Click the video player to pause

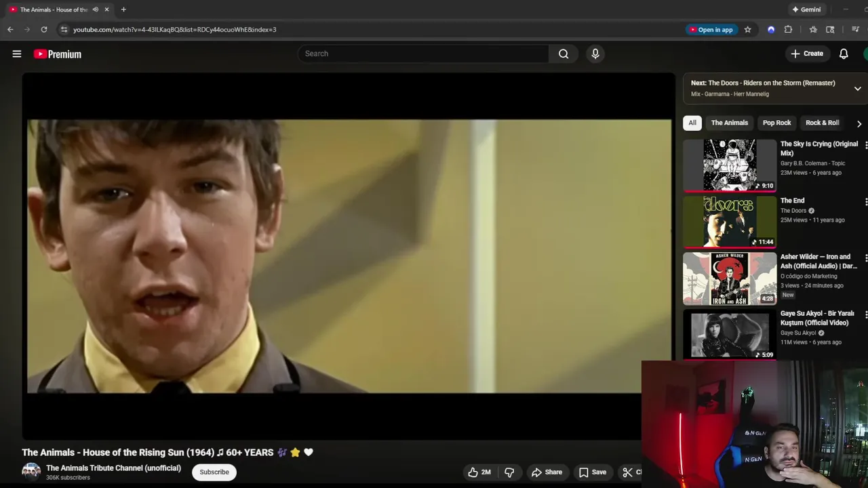click(x=349, y=256)
